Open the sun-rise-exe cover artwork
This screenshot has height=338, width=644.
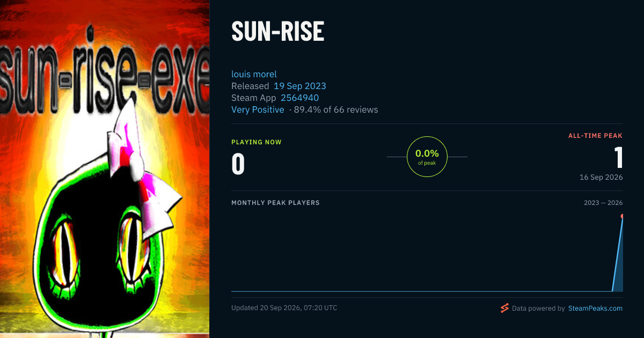point(105,169)
